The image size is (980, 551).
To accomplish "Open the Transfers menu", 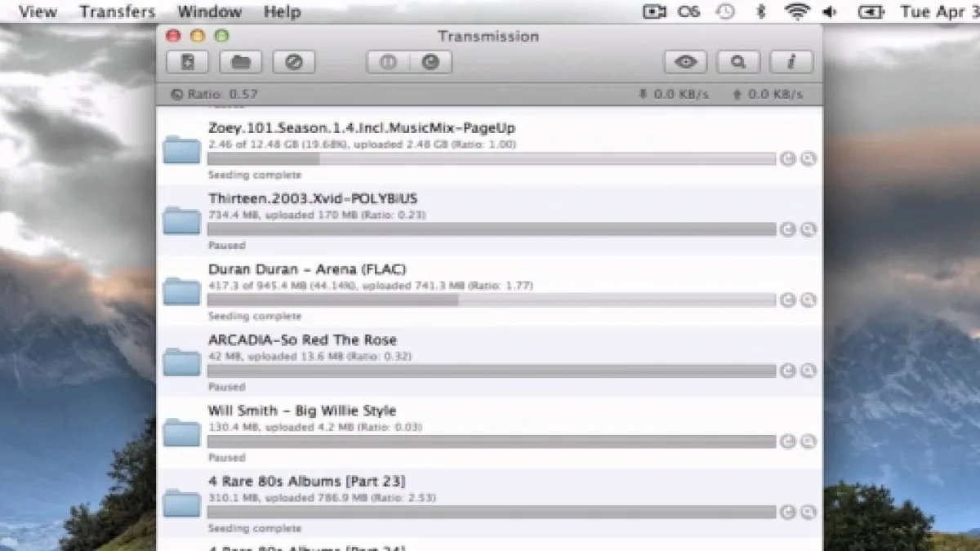I will 118,11.
